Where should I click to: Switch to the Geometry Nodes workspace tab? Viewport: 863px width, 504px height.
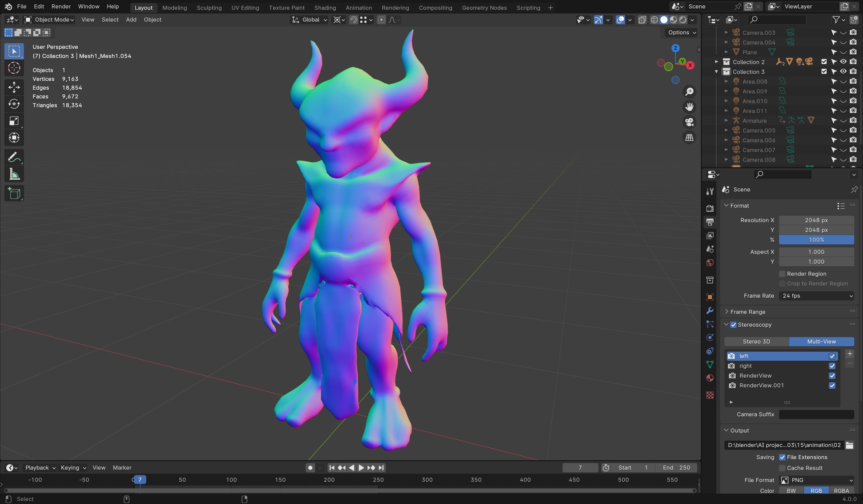pos(484,7)
